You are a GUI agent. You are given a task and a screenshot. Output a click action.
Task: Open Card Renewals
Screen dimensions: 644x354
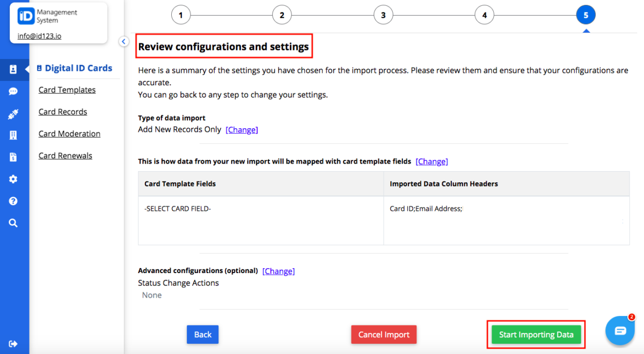pos(65,156)
